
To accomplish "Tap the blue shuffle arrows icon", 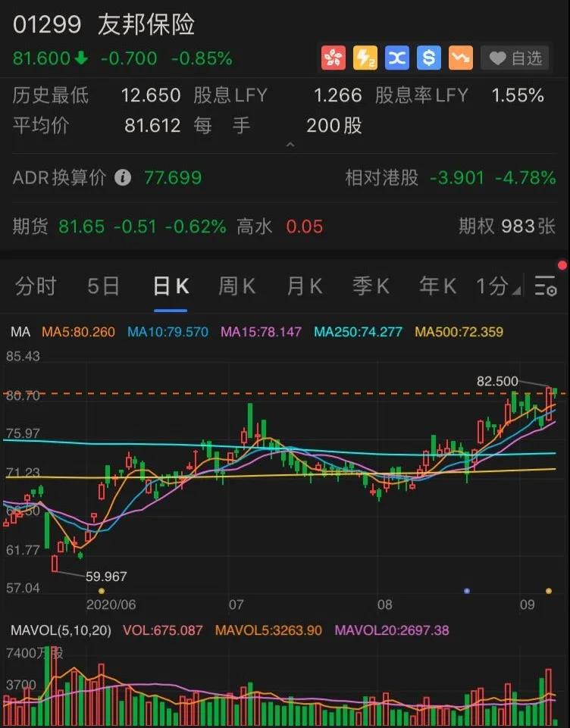I will pyautogui.click(x=397, y=58).
